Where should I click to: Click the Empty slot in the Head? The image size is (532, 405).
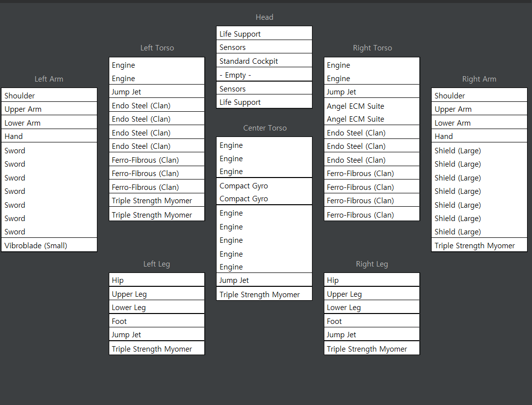coord(264,75)
